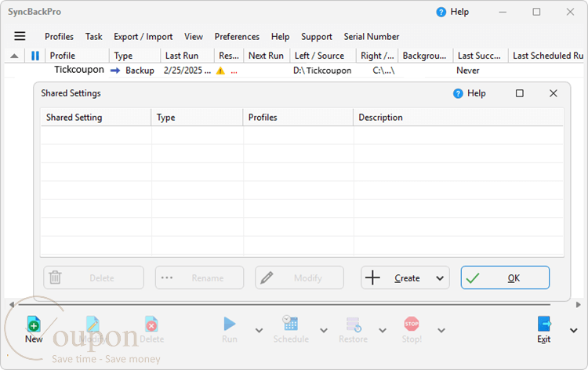Click the C:\...\ destination path cell

pos(383,71)
